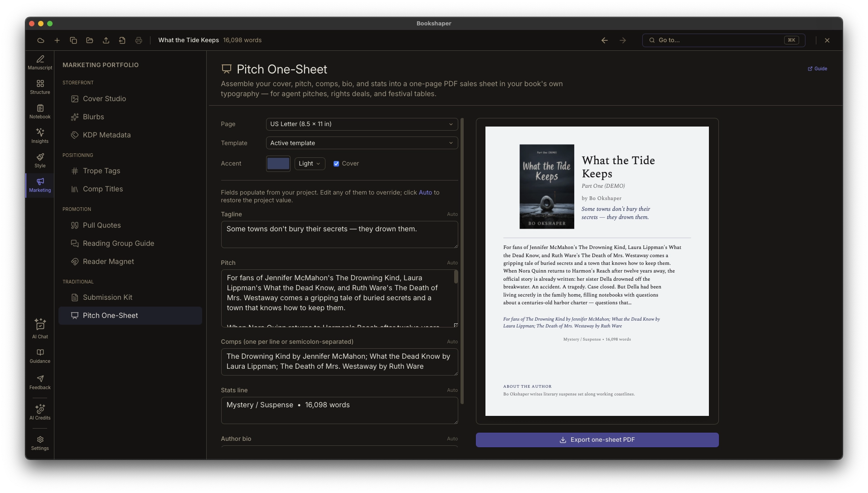Open Reader Magnet item
Image resolution: width=868 pixels, height=493 pixels.
click(130, 262)
